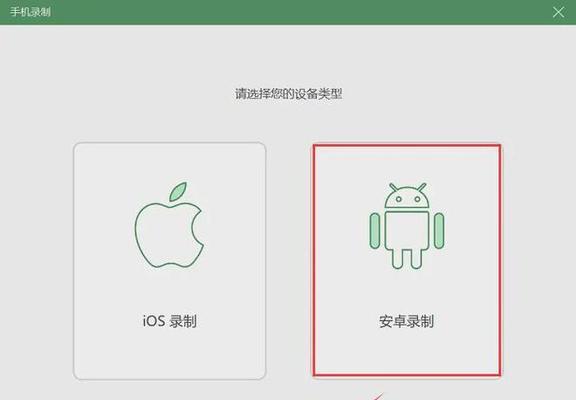This screenshot has width=576, height=400.
Task: Click the 请选择您的设备类型 heading
Action: (x=288, y=94)
